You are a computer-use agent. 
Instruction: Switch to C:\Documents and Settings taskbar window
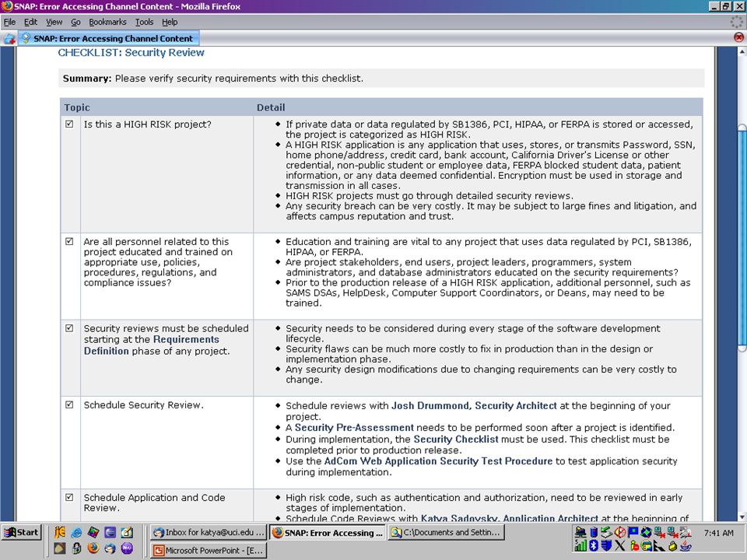click(x=446, y=532)
